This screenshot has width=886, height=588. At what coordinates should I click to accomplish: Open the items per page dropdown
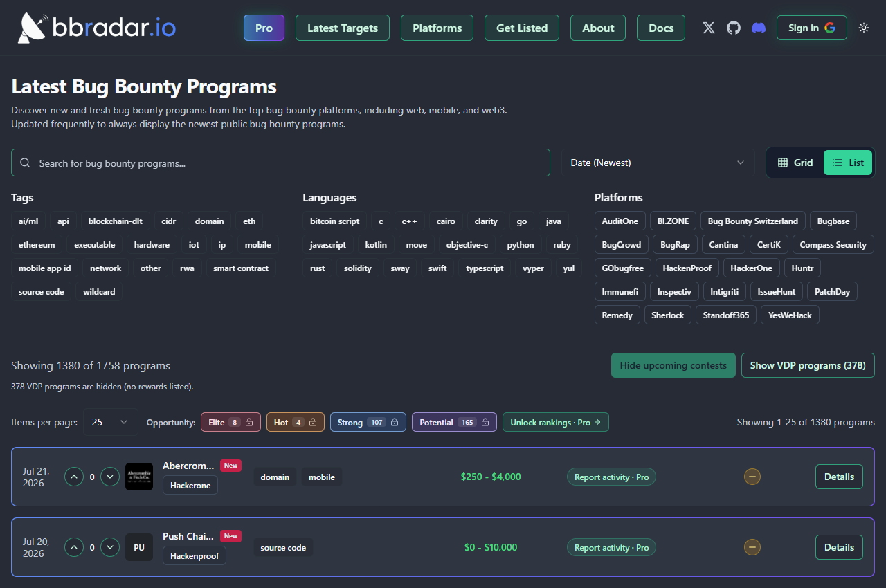[x=111, y=422]
